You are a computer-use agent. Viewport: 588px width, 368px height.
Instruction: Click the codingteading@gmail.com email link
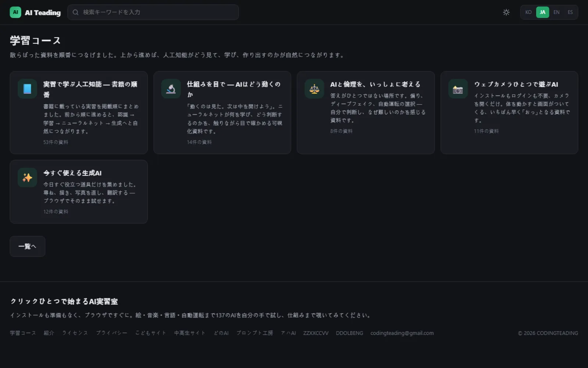pos(402,333)
